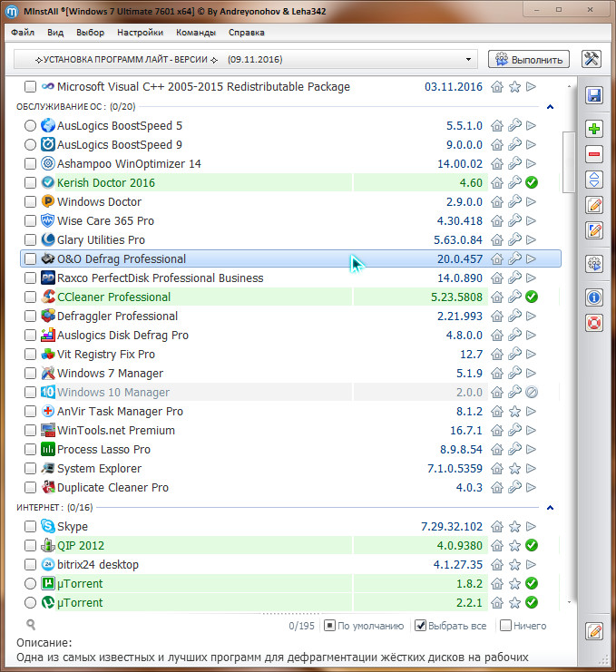Viewport: 616px width, 672px height.
Task: Click the red minus remove icon
Action: pos(594,154)
